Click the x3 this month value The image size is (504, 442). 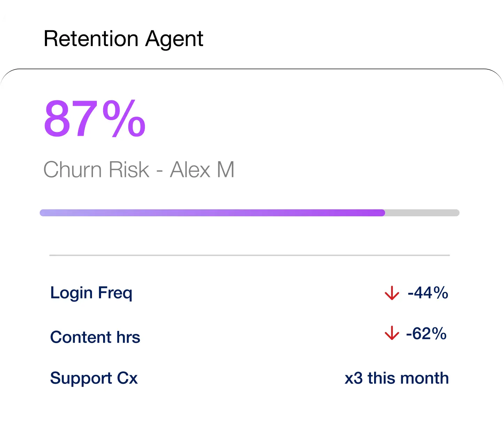pyautogui.click(x=397, y=378)
